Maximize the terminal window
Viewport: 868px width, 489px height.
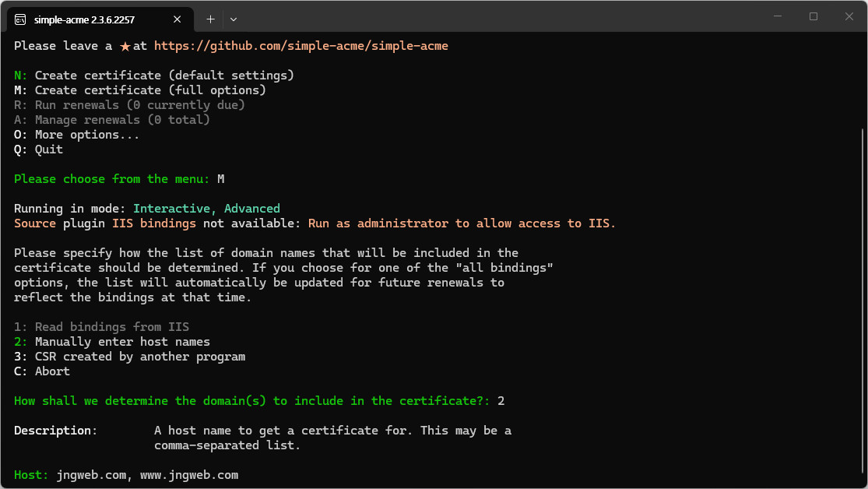814,16
